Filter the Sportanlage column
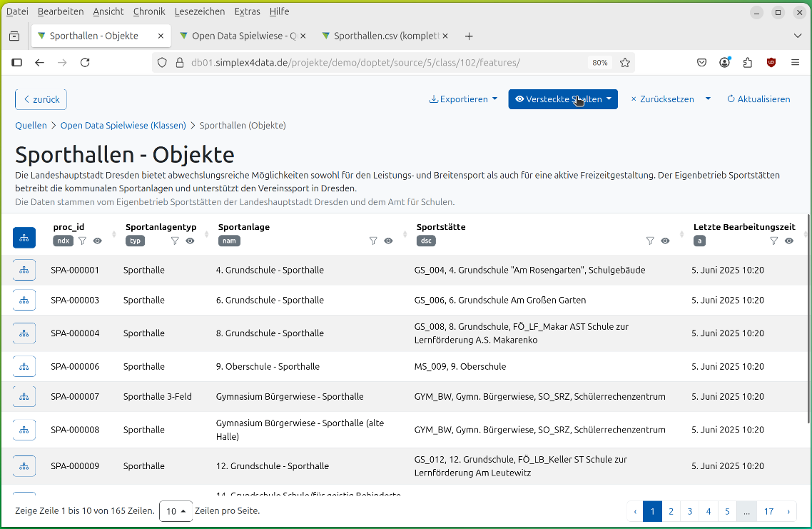 pyautogui.click(x=373, y=241)
